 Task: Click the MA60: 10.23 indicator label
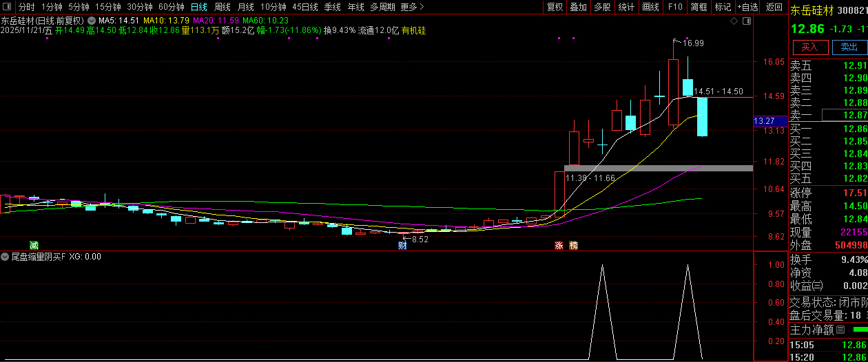pyautogui.click(x=265, y=21)
